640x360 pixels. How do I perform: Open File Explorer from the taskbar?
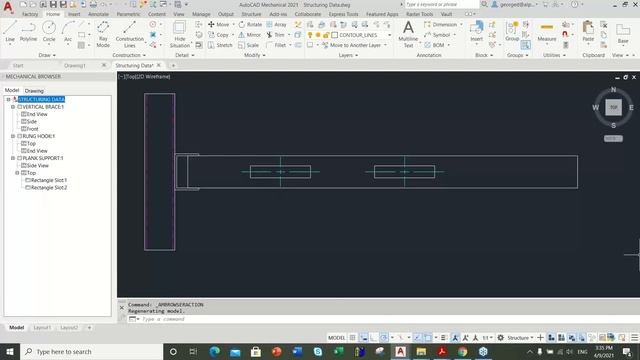pyautogui.click(x=421, y=351)
